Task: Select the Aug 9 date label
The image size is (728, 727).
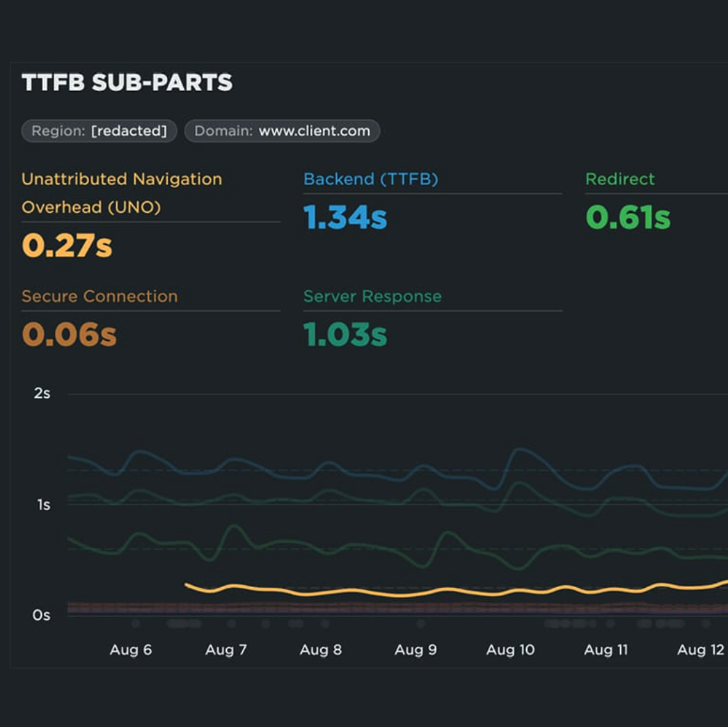Action: click(416, 650)
